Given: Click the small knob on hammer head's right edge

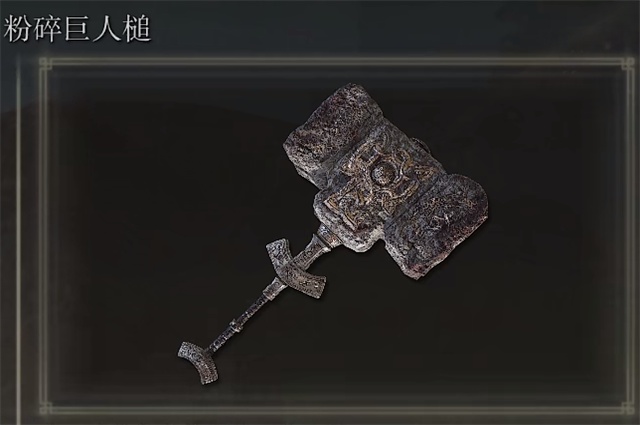Looking at the screenshot, I should pos(420,145).
